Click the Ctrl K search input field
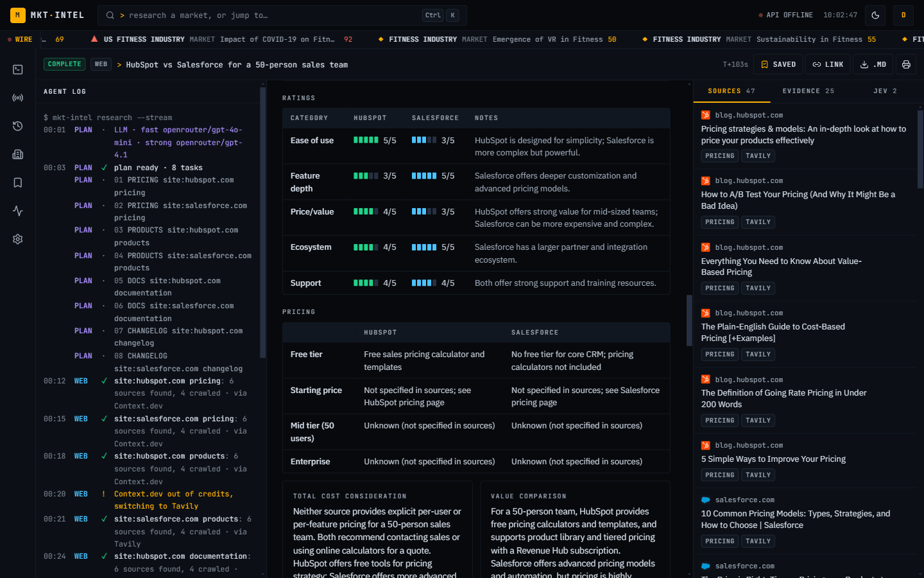The height and width of the screenshot is (578, 924). (282, 15)
